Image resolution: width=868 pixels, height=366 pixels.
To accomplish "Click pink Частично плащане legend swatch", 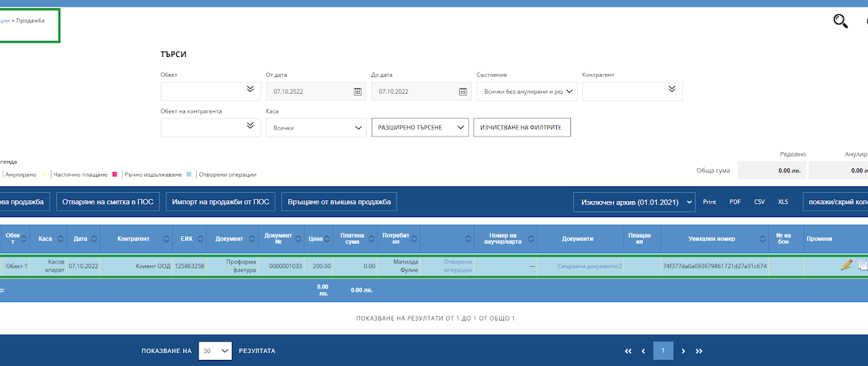I will point(115,175).
